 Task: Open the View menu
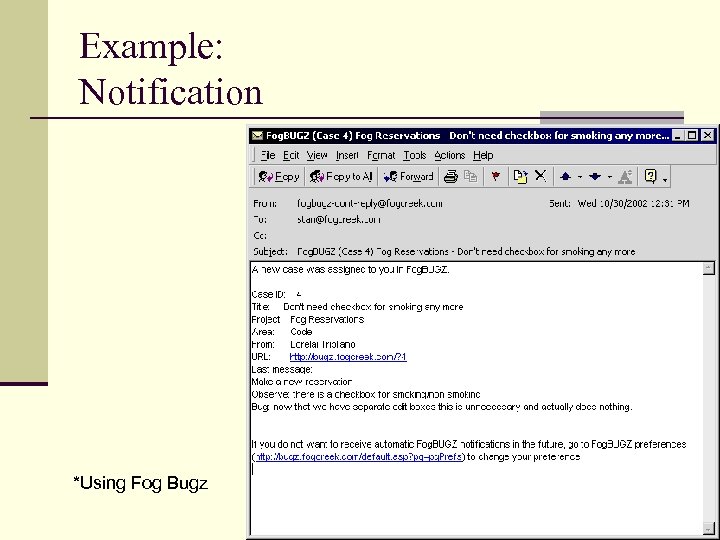[317, 155]
